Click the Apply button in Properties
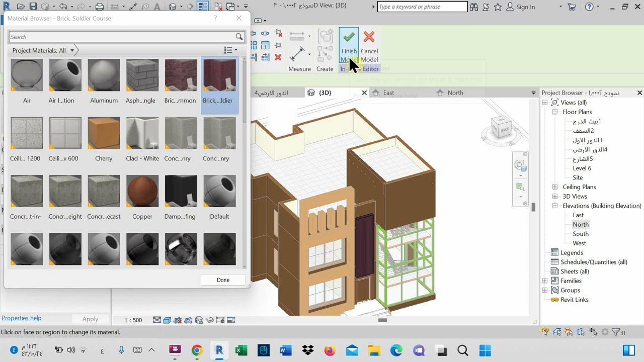Screen dimensions: 644x362 [x=90, y=319]
